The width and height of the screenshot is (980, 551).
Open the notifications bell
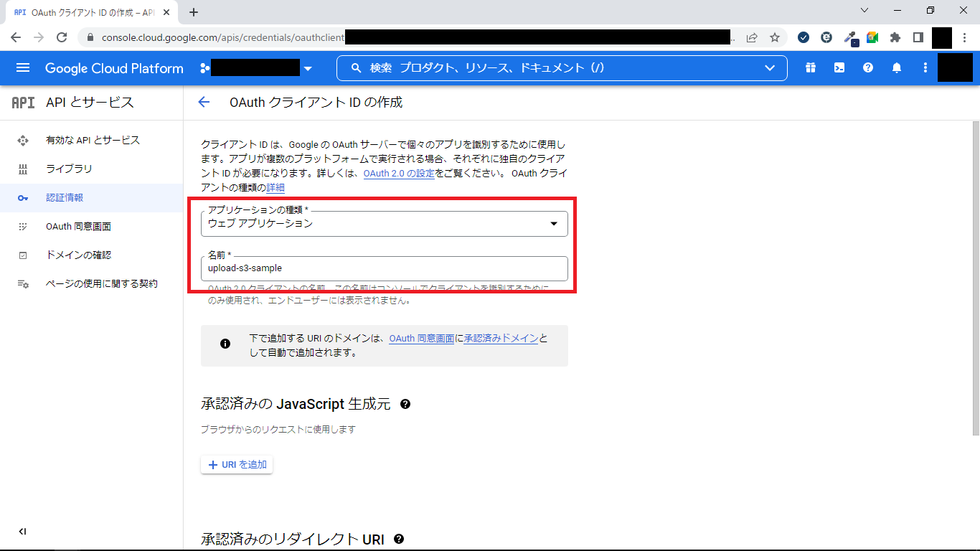897,68
